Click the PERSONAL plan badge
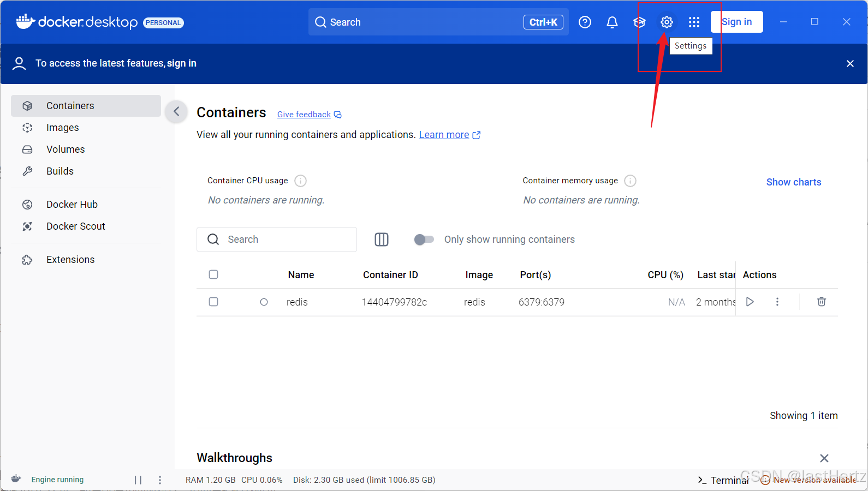The width and height of the screenshot is (868, 491). (x=163, y=22)
